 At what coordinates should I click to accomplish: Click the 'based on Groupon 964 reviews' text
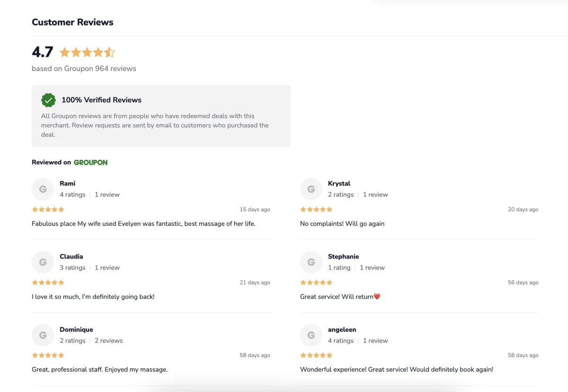pyautogui.click(x=84, y=69)
